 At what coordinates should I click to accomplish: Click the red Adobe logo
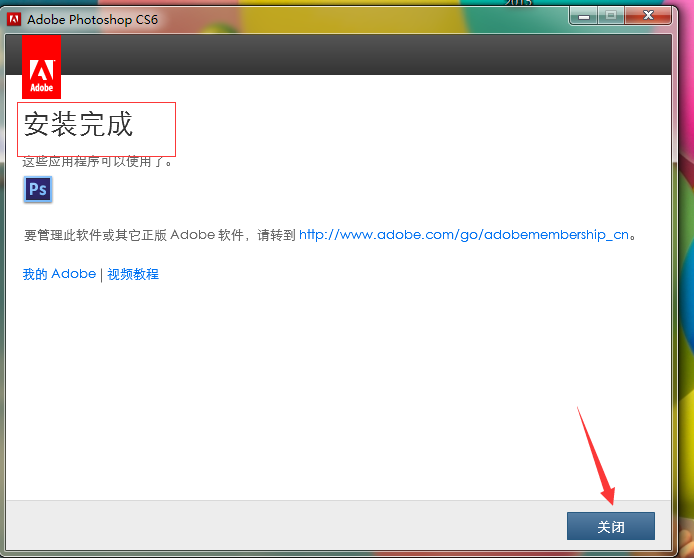pos(42,67)
